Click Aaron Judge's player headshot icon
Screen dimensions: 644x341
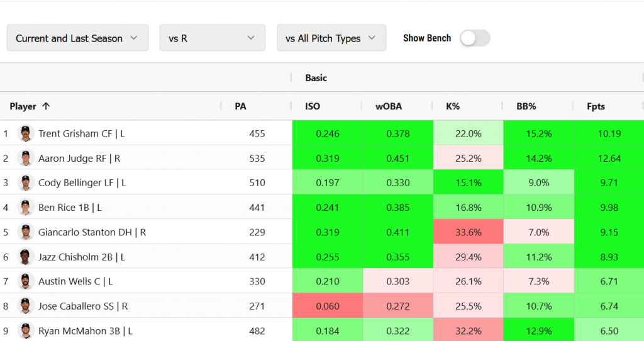pyautogui.click(x=25, y=159)
